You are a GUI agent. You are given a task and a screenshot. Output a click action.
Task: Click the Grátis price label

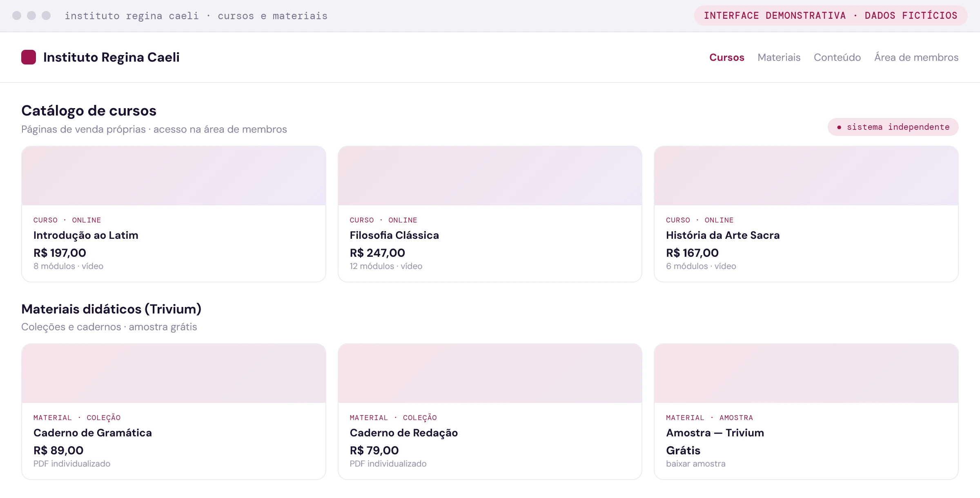point(683,450)
